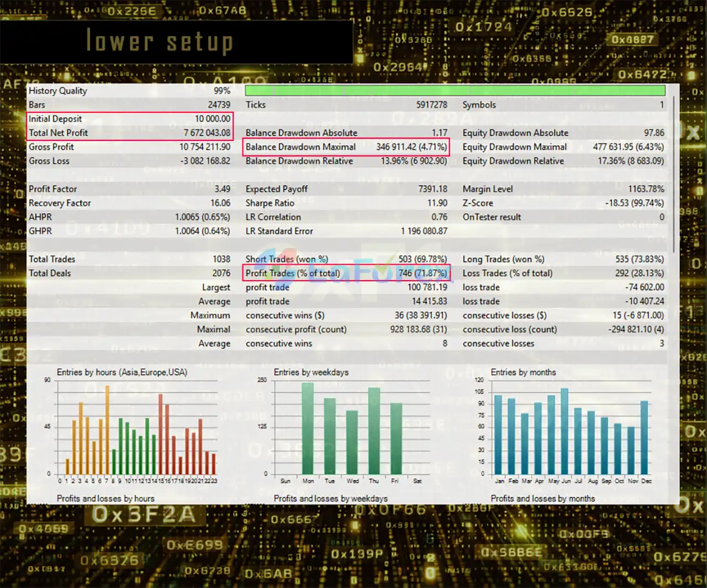Select the Total Net Profit value 7 672 043.08

pyautogui.click(x=207, y=133)
